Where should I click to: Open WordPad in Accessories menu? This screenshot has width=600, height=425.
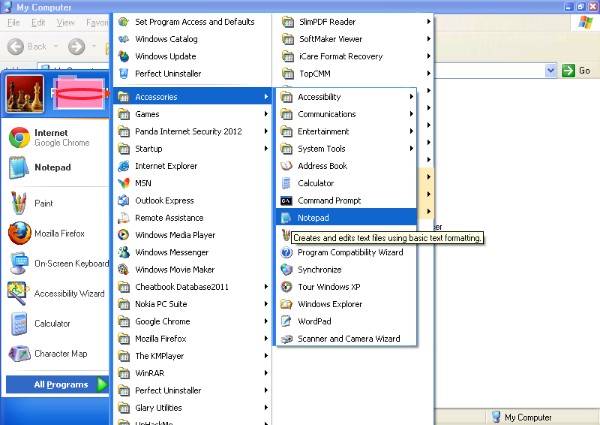346,321
